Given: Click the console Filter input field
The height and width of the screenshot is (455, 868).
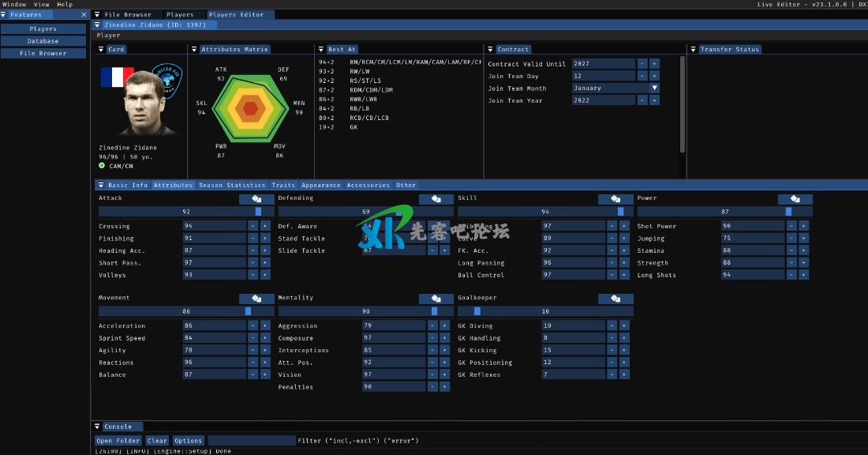Looking at the screenshot, I should (251, 441).
